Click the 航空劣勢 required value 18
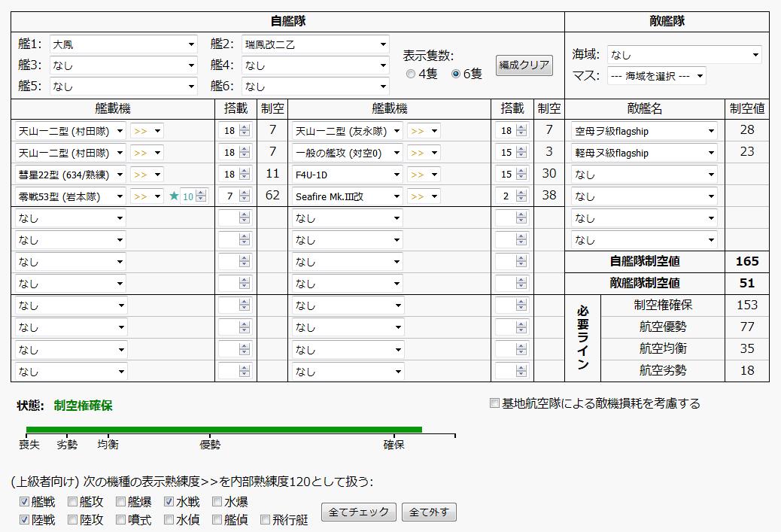This screenshot has height=532, width=781. (747, 371)
